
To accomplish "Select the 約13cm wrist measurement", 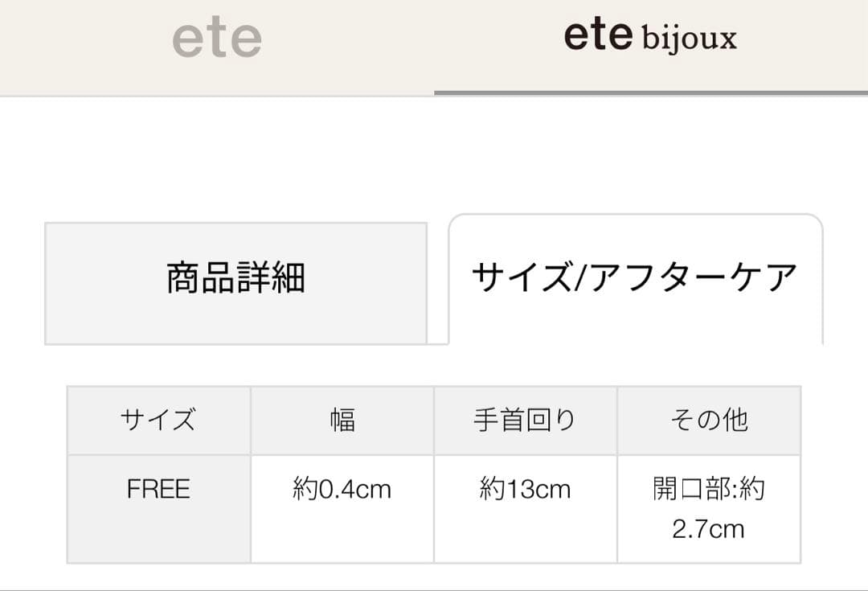I will pos(525,488).
